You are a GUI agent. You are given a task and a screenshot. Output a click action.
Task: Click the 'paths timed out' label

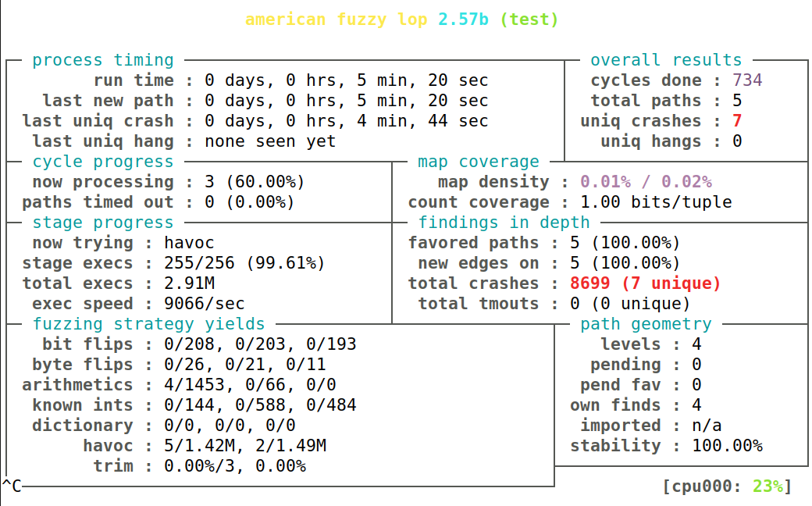pos(98,202)
